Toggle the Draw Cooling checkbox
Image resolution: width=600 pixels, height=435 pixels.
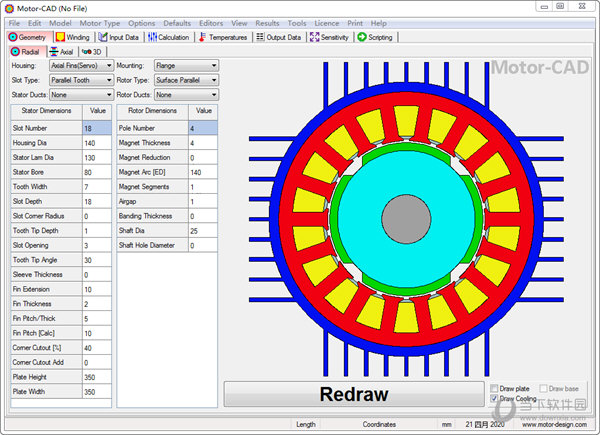pyautogui.click(x=496, y=399)
